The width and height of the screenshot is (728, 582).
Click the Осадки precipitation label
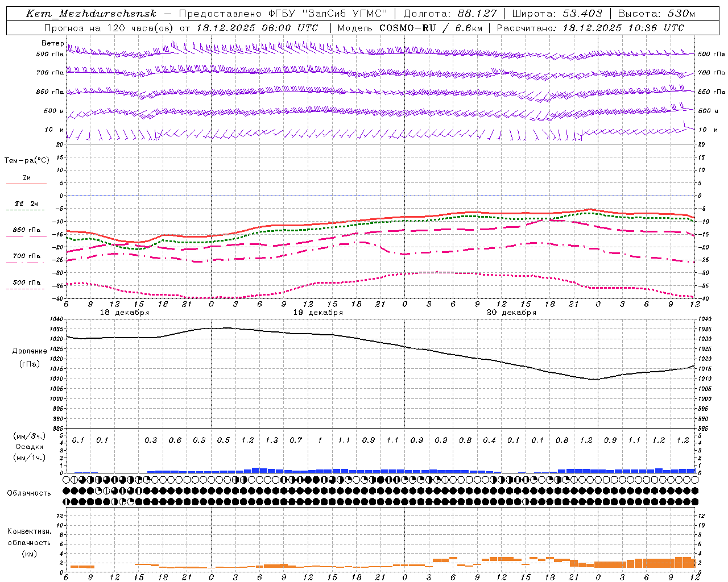tap(30, 447)
